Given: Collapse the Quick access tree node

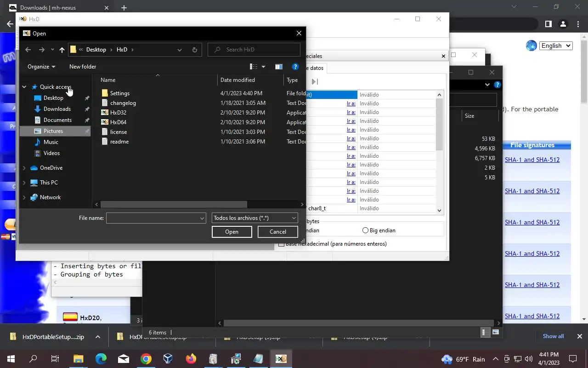Looking at the screenshot, I should [x=24, y=87].
